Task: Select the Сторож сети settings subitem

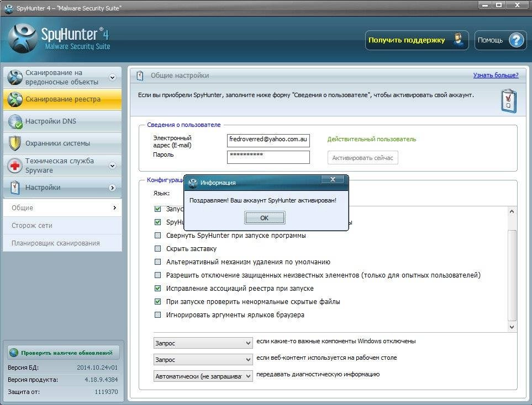Action: [62, 225]
